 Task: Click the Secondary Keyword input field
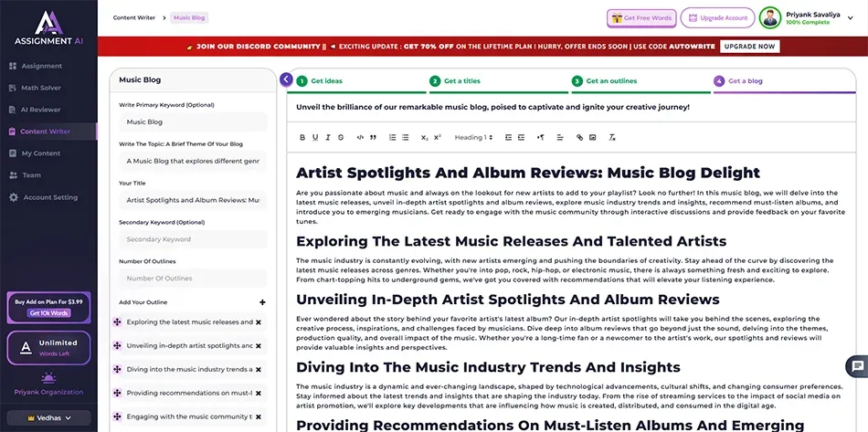[x=192, y=239]
